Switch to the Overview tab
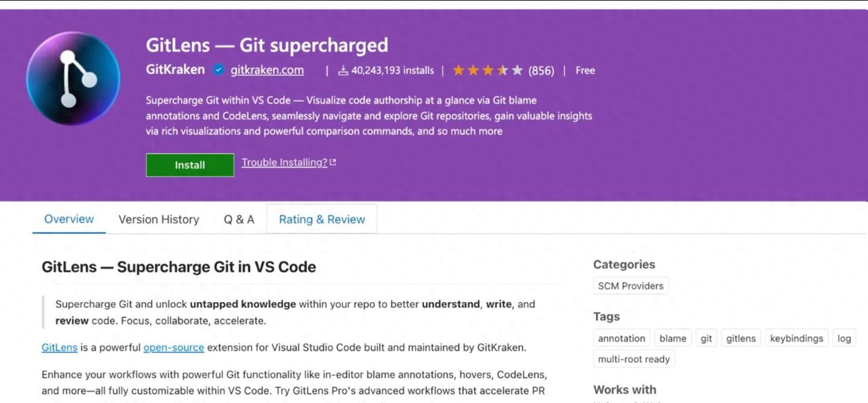 click(69, 219)
